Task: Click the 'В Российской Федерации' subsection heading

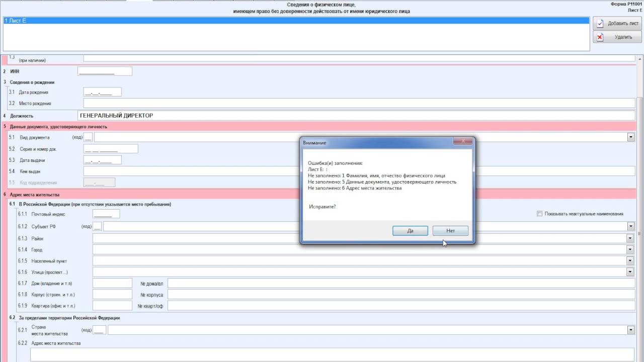Action: tap(95, 204)
